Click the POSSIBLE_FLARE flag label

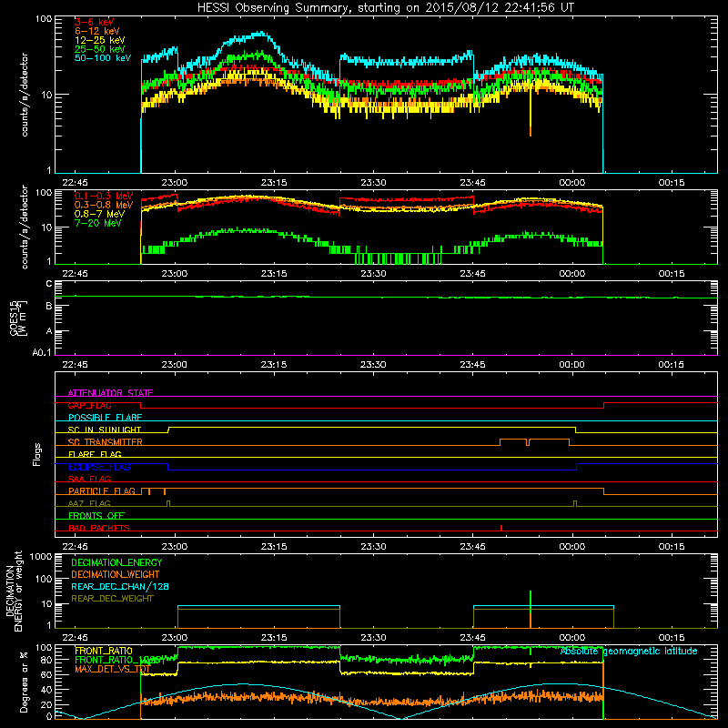click(105, 418)
